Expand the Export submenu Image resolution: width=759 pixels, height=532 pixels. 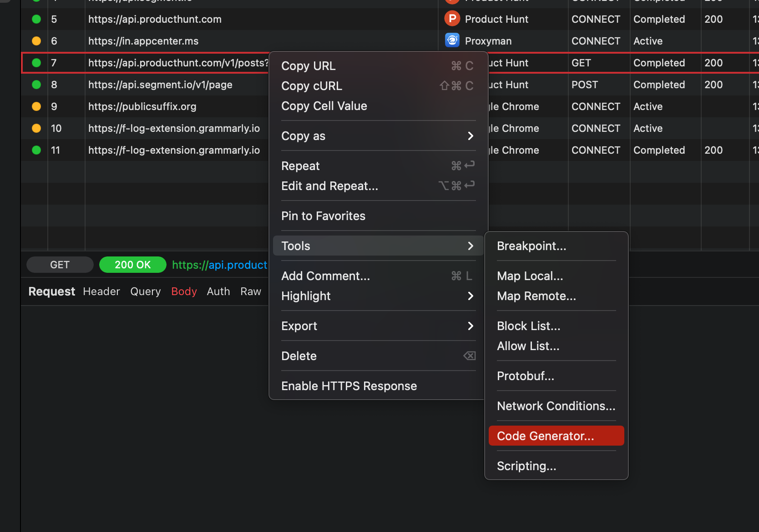click(299, 326)
